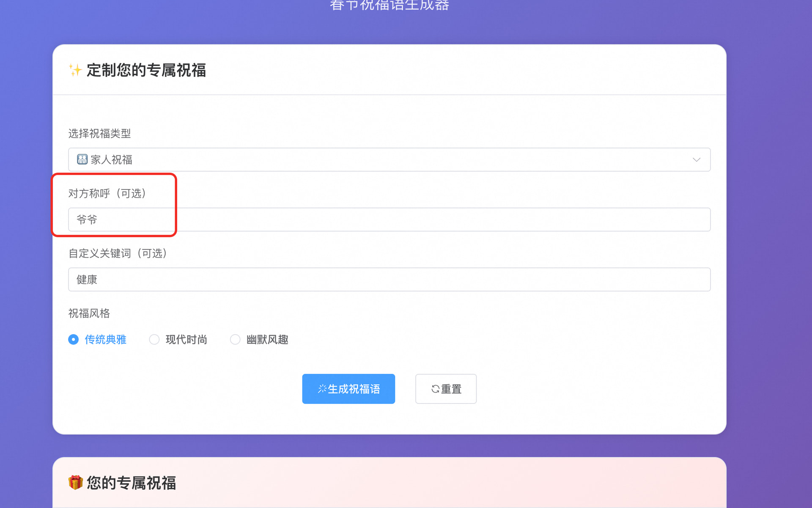Click the 自定义关键词 field containing 健康
This screenshot has height=508, width=812.
point(389,280)
